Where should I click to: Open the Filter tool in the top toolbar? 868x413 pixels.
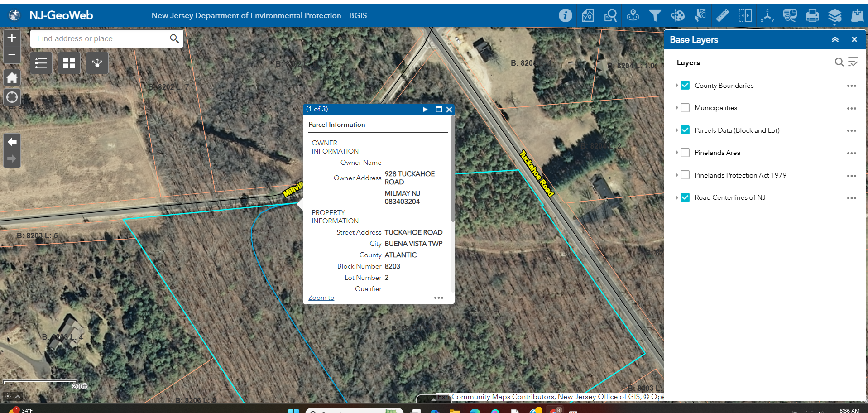[655, 16]
